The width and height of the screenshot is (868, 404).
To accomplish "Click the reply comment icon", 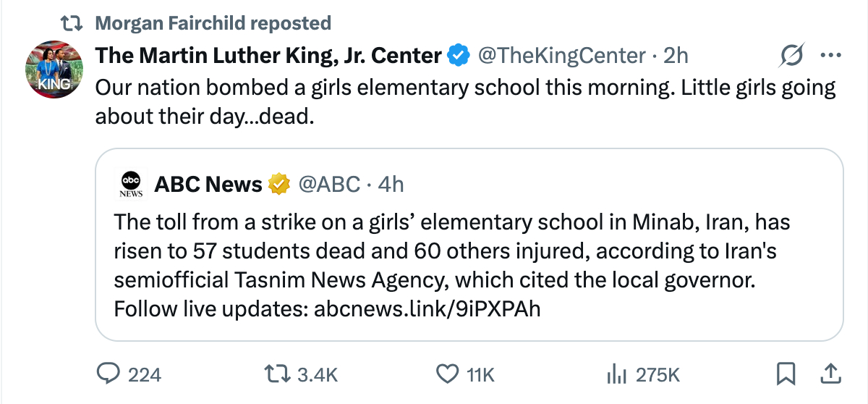I will coord(109,374).
